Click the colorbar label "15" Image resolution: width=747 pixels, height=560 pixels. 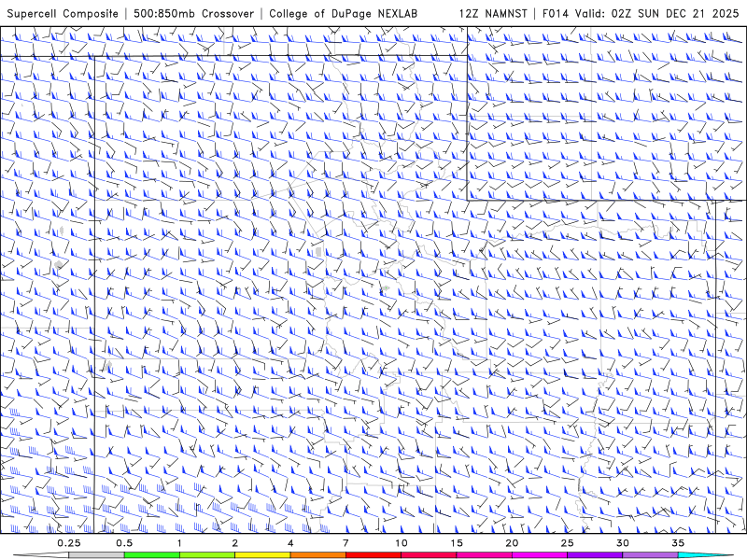[x=457, y=543]
